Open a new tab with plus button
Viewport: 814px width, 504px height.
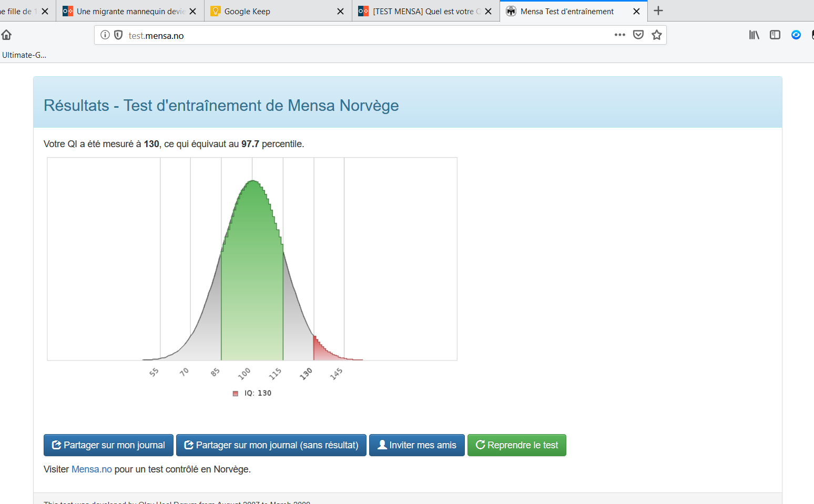click(658, 11)
